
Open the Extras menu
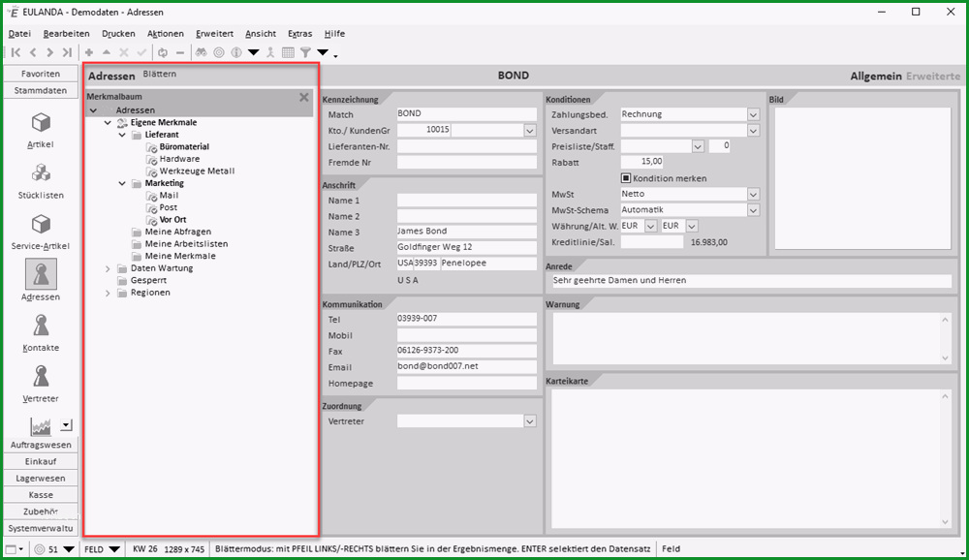point(299,33)
